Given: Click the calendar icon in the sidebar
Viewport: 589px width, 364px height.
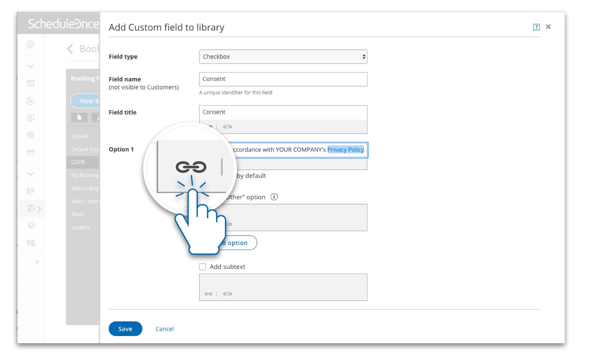Looking at the screenshot, I should pos(31,84).
